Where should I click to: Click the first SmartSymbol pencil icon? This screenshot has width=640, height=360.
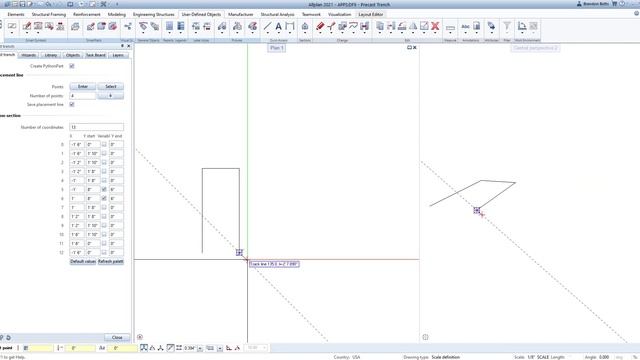click(x=27, y=26)
